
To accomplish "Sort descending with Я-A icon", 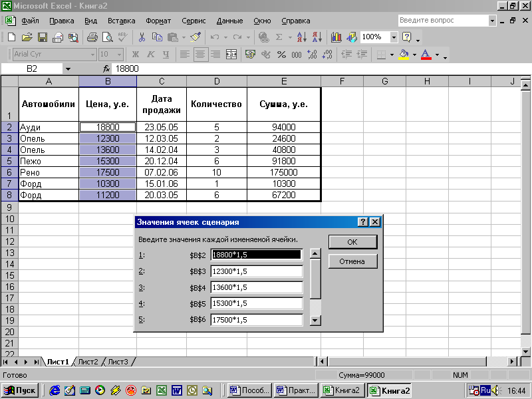I will (x=317, y=37).
